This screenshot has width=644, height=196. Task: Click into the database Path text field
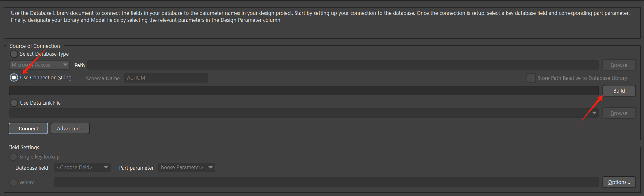point(342,65)
